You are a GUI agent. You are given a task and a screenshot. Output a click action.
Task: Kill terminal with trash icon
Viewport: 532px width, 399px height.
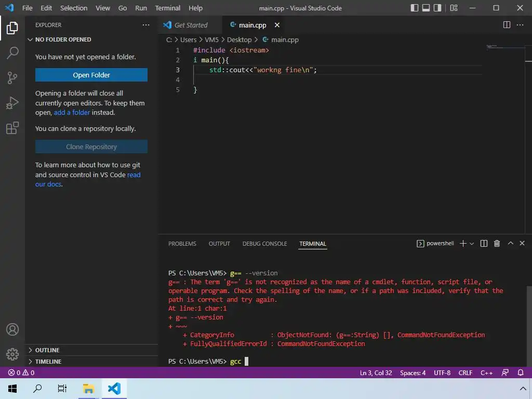[x=497, y=244]
